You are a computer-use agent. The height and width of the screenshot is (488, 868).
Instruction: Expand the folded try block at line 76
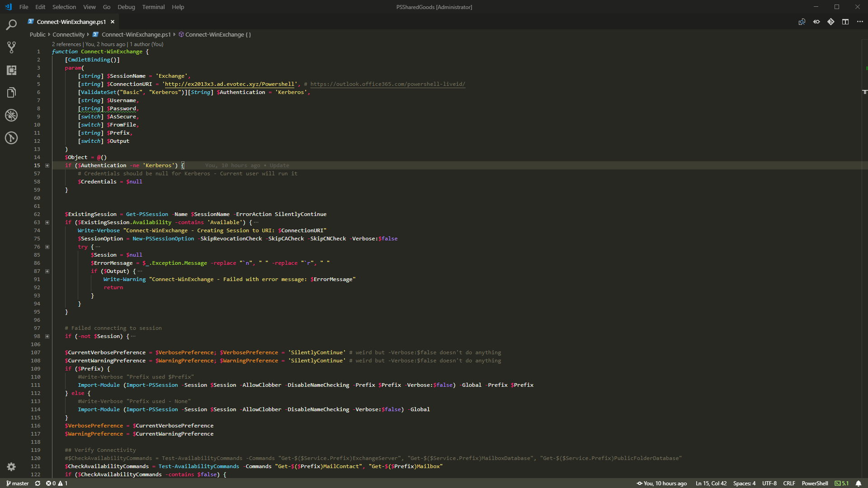pos(47,247)
